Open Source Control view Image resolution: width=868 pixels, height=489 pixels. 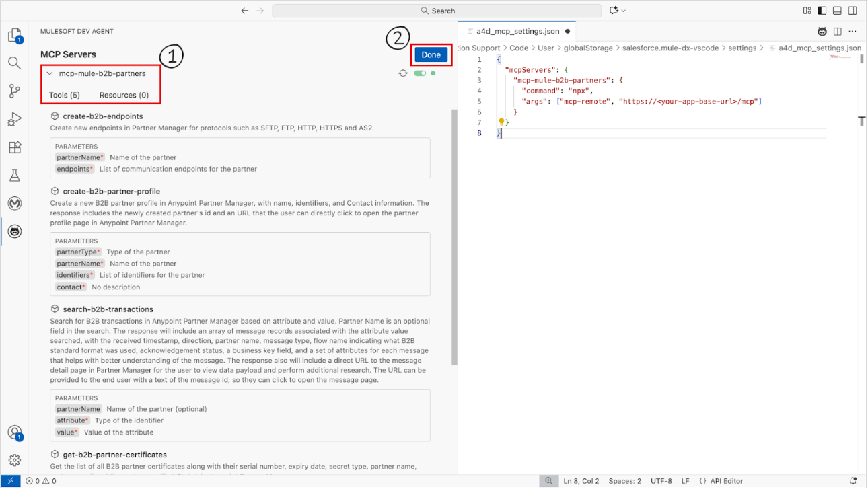[x=14, y=91]
